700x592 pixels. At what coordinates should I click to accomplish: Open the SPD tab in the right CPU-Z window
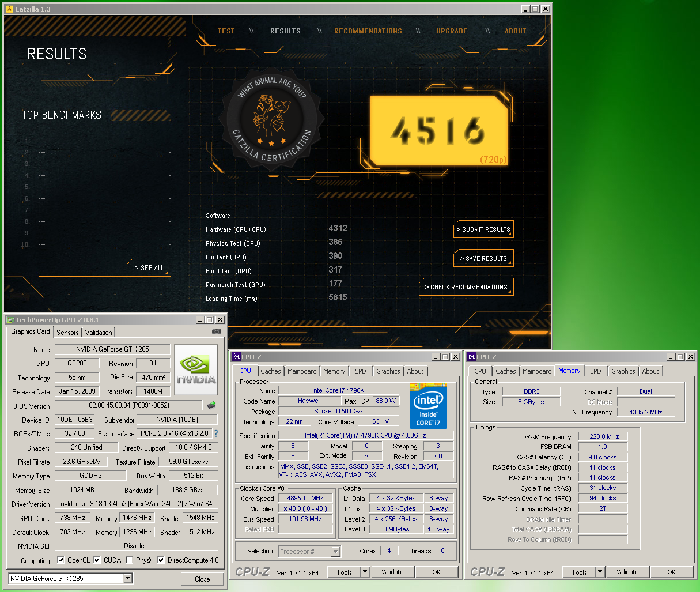coord(596,372)
